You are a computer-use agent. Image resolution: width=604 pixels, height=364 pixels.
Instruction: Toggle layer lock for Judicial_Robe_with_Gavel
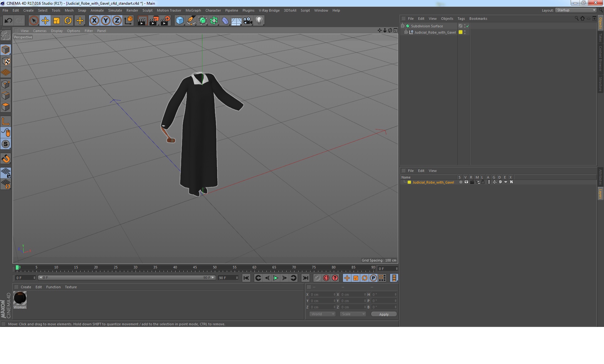483,182
